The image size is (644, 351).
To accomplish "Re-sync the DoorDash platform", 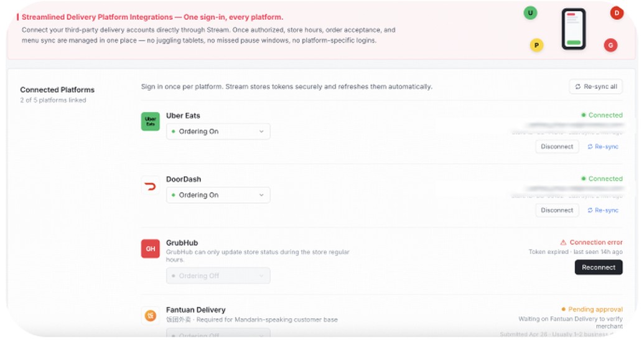I will [x=602, y=210].
